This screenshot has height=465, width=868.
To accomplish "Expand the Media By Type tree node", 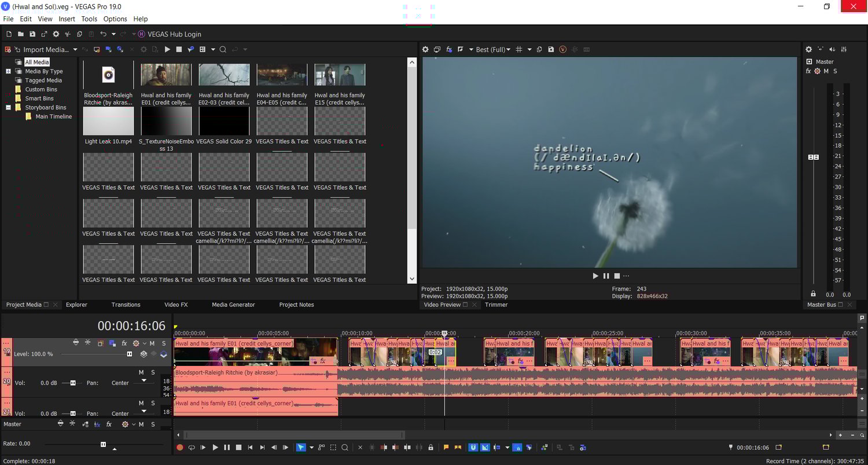I will (9, 71).
